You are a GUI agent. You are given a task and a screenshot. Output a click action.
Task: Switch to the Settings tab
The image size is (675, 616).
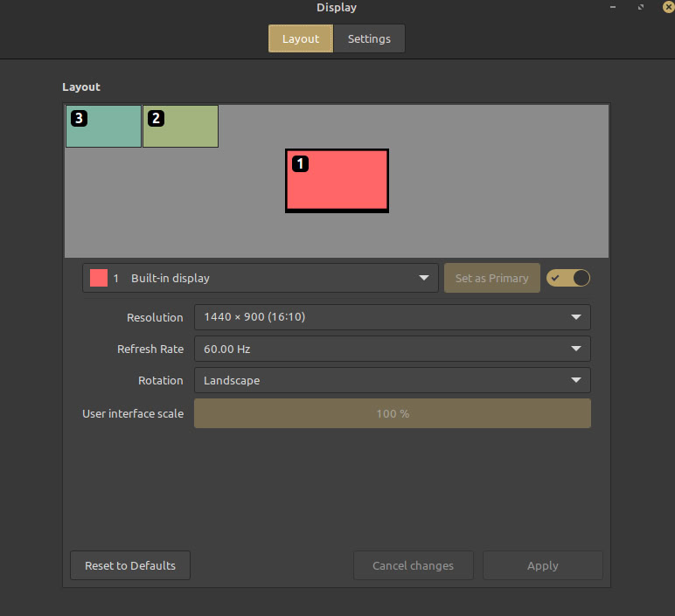click(x=369, y=38)
